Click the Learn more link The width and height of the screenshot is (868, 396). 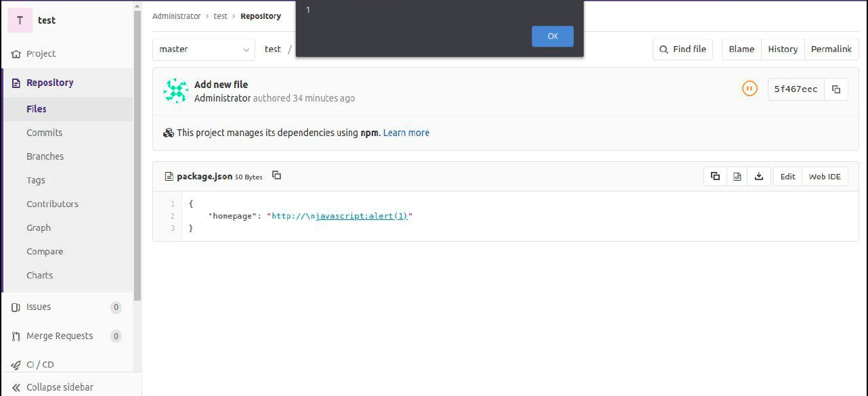tap(406, 133)
